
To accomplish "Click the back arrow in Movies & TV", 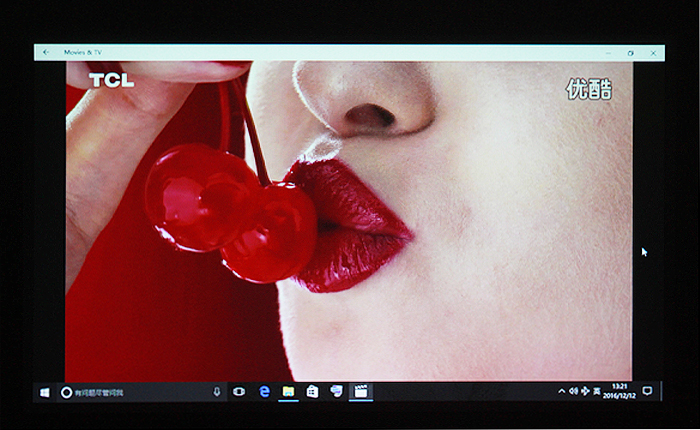I will pos(46,52).
